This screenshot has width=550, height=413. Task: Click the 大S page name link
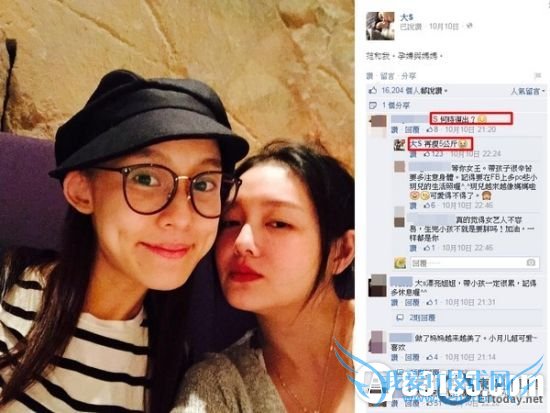tap(406, 17)
